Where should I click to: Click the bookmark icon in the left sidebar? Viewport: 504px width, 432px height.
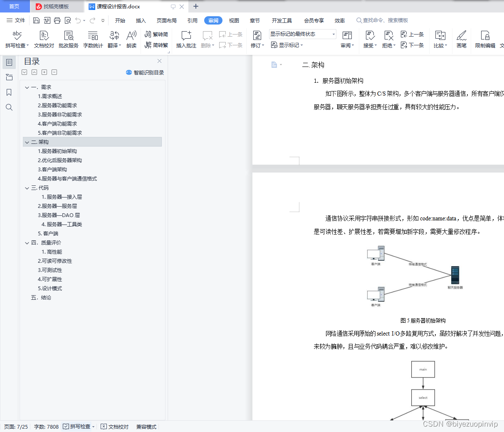[9, 92]
